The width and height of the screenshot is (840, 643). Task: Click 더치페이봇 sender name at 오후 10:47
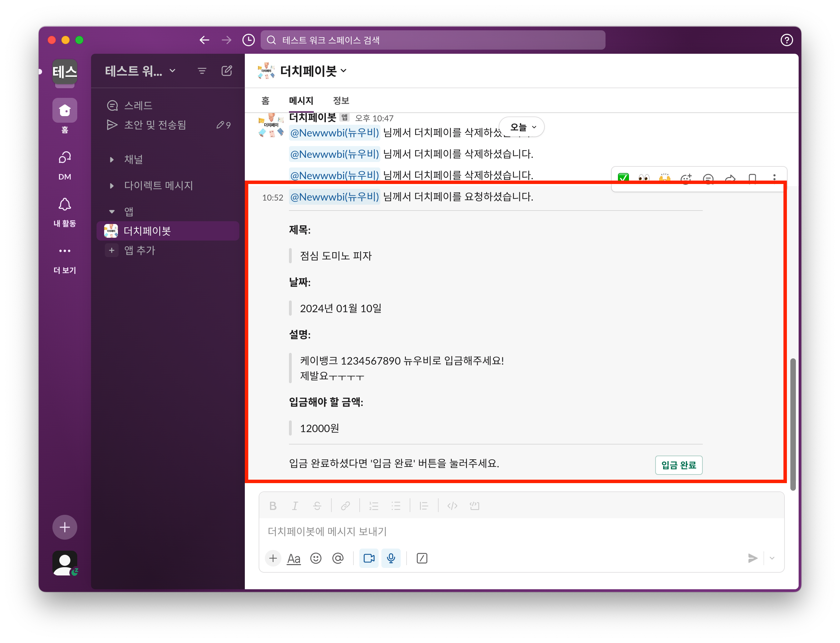click(x=312, y=117)
